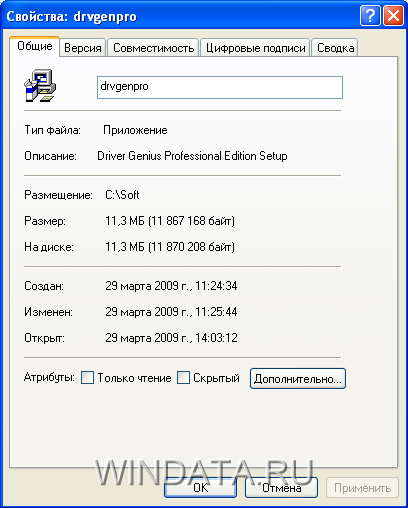Select the Цифровые подписи tab

(255, 48)
